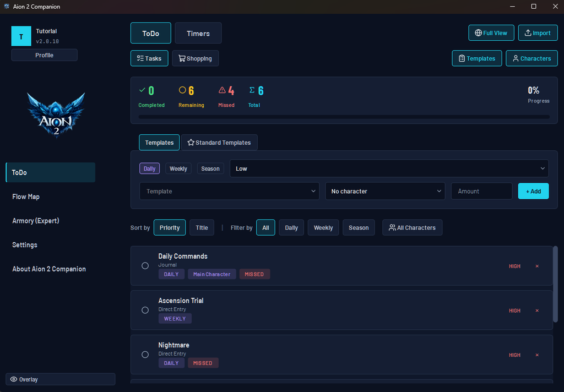Mark Daily Commands task complete
This screenshot has width=564, height=392.
pos(145,265)
